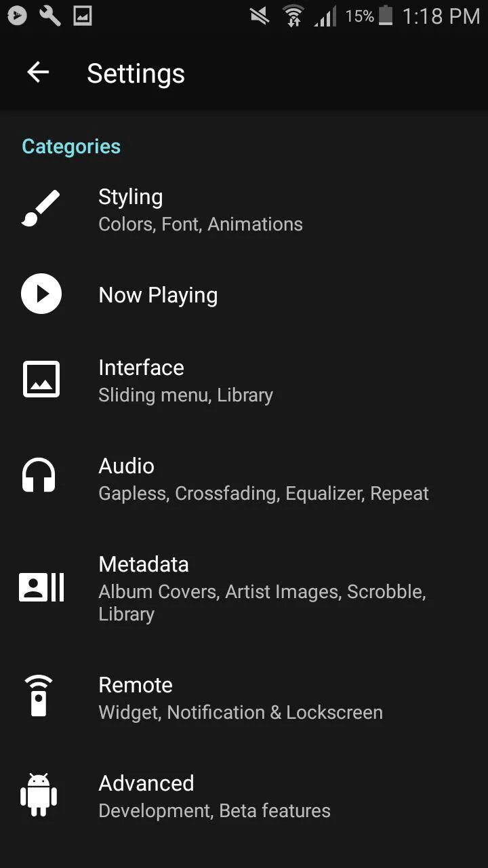Tap the wrench icon in status bar
488x868 pixels.
(50, 15)
